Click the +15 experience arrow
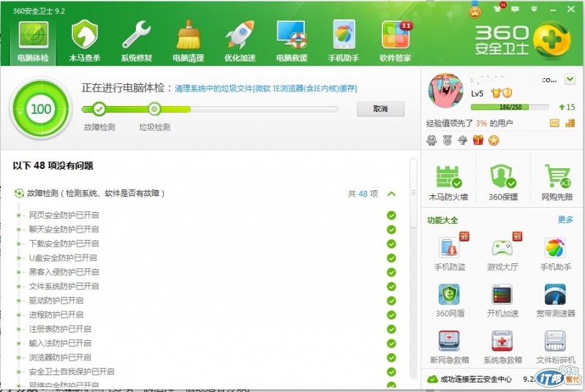Screen dimensions: 585x392 [x=567, y=107]
